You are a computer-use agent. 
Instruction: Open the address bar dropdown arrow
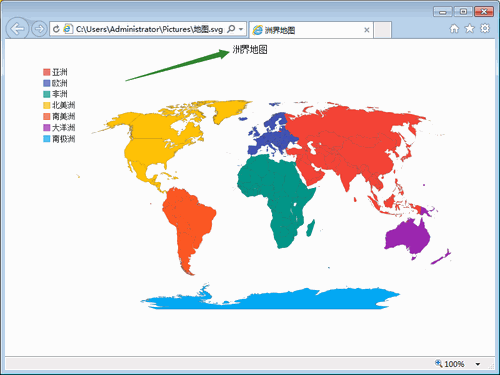241,29
